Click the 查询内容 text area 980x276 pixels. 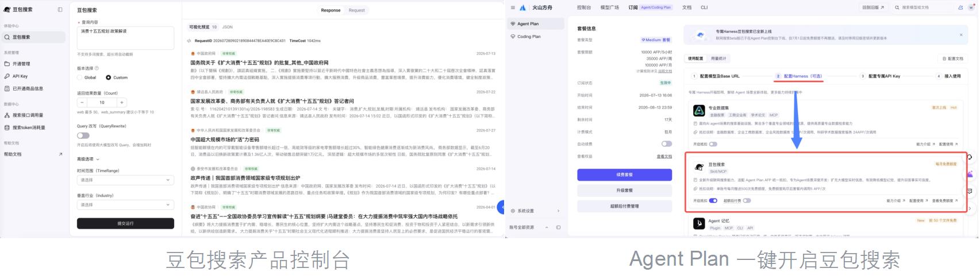[x=125, y=38]
